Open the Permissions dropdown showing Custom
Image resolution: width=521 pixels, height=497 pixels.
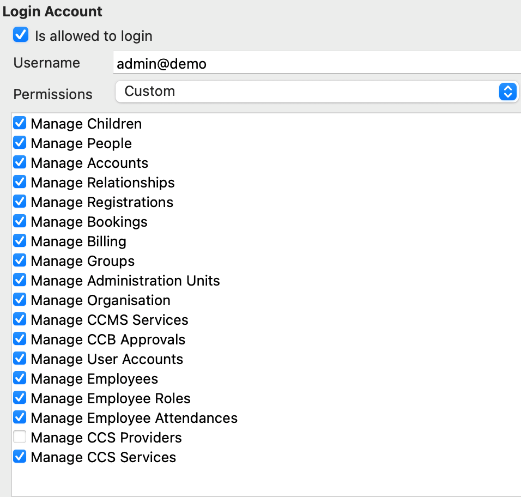[317, 91]
